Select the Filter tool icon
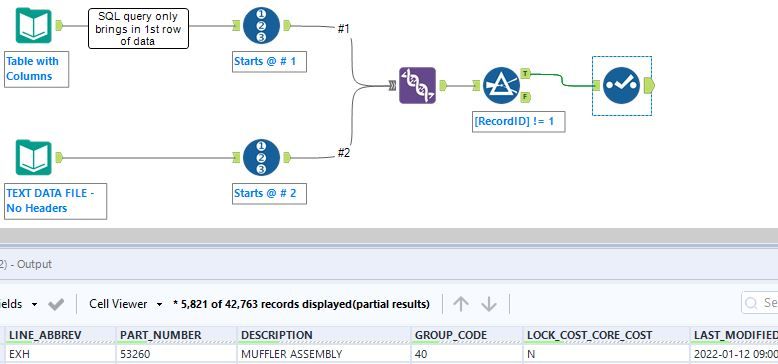The height and width of the screenshot is (364, 778). point(501,85)
